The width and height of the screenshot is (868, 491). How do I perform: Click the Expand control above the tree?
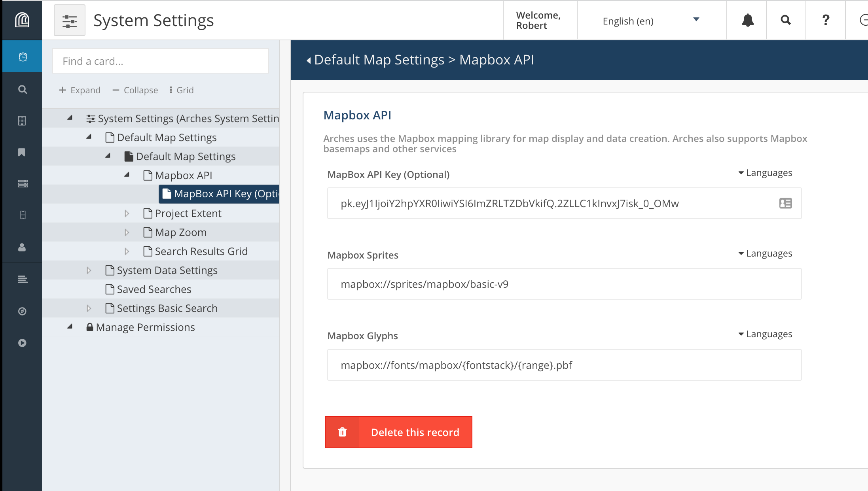pos(80,90)
